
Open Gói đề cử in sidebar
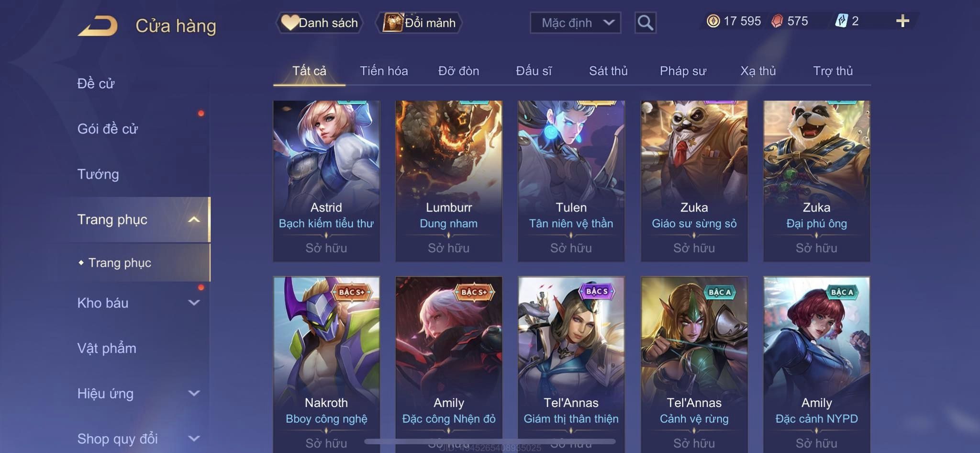108,129
